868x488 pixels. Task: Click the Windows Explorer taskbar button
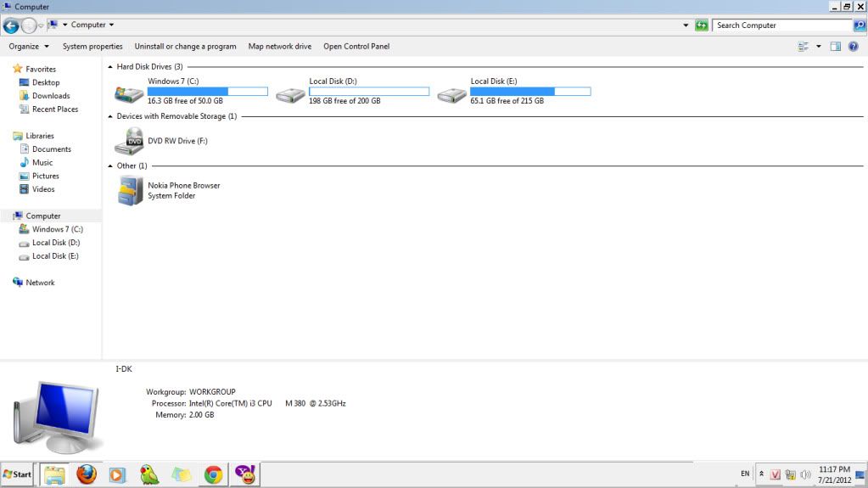[x=54, y=474]
